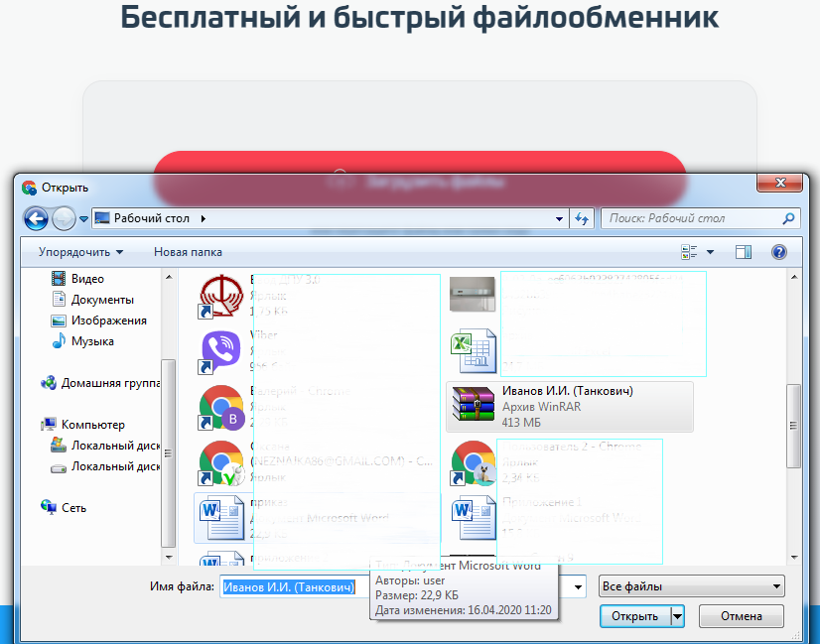The width and height of the screenshot is (820, 644).
Task: Expand the Открыть button split arrow
Action: pyautogui.click(x=677, y=616)
